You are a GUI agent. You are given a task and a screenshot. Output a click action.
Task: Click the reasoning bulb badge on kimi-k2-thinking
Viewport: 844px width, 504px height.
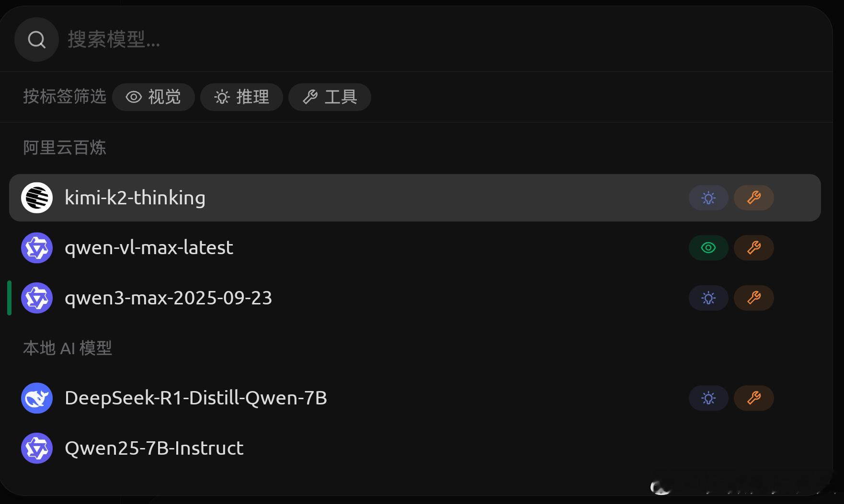click(x=708, y=198)
